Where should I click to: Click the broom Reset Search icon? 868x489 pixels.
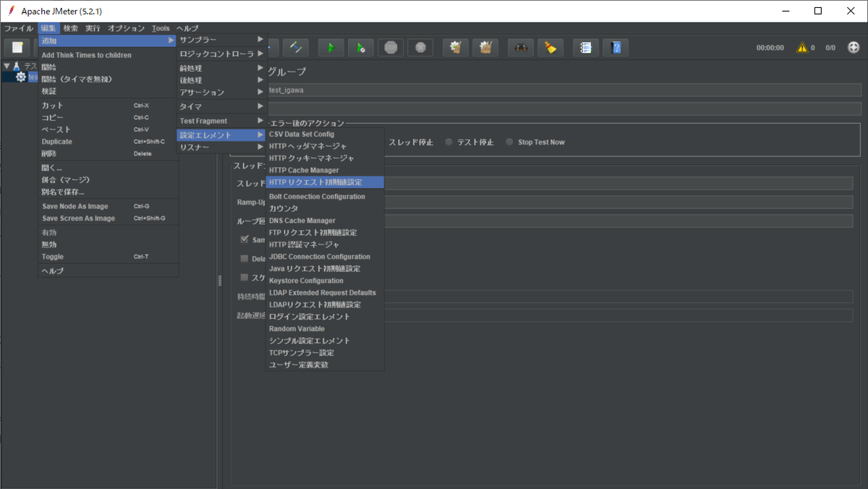pyautogui.click(x=550, y=48)
